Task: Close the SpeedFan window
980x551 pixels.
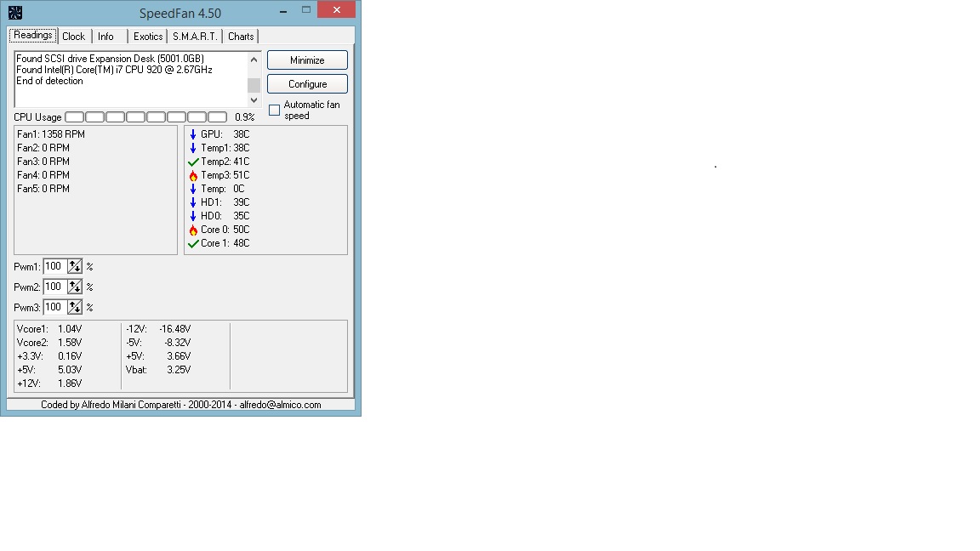Action: click(x=337, y=9)
